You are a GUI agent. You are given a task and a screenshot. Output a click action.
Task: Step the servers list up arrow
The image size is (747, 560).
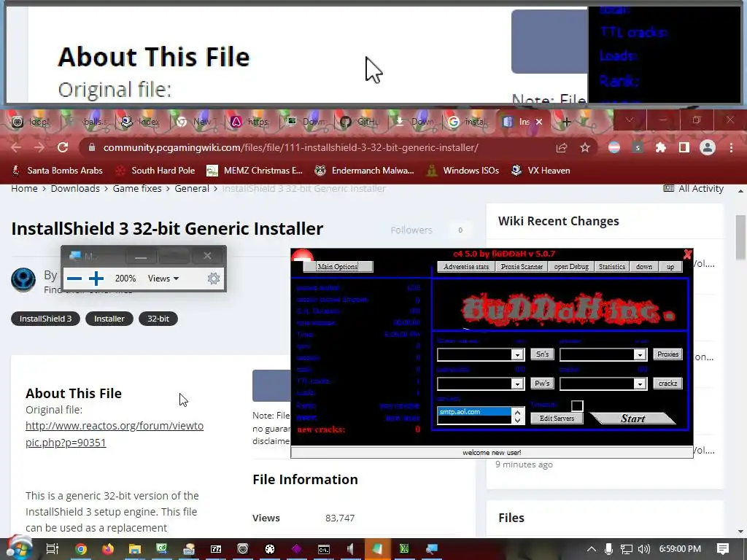tap(517, 412)
